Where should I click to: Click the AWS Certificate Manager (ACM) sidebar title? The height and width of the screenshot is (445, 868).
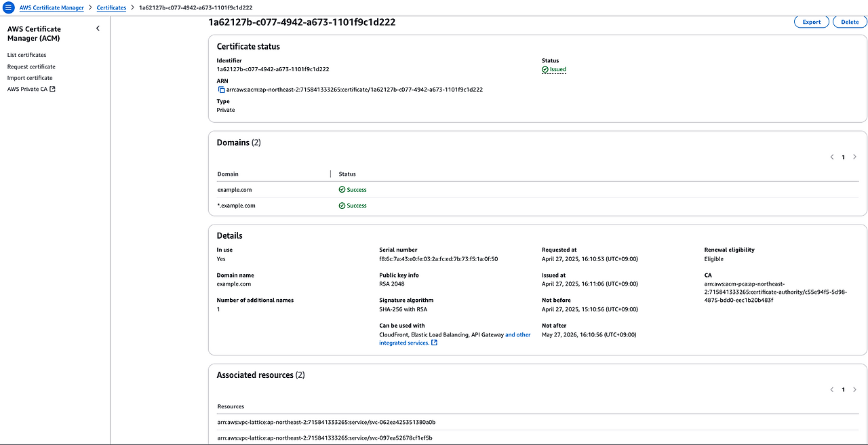click(34, 34)
